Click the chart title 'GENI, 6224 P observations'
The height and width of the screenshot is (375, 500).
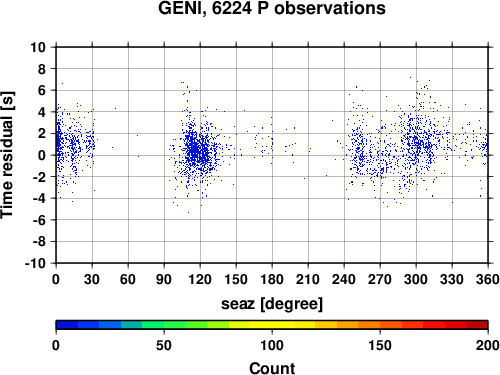coord(272,8)
